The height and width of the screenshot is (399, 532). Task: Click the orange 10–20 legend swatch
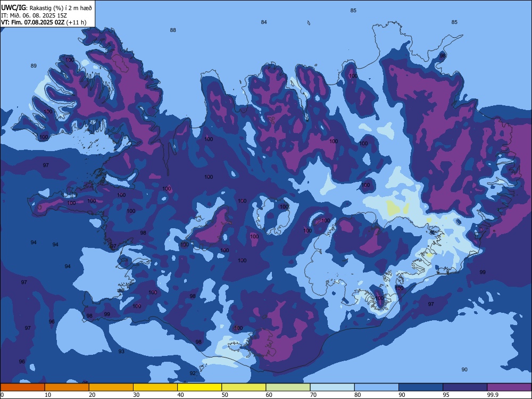point(67,387)
